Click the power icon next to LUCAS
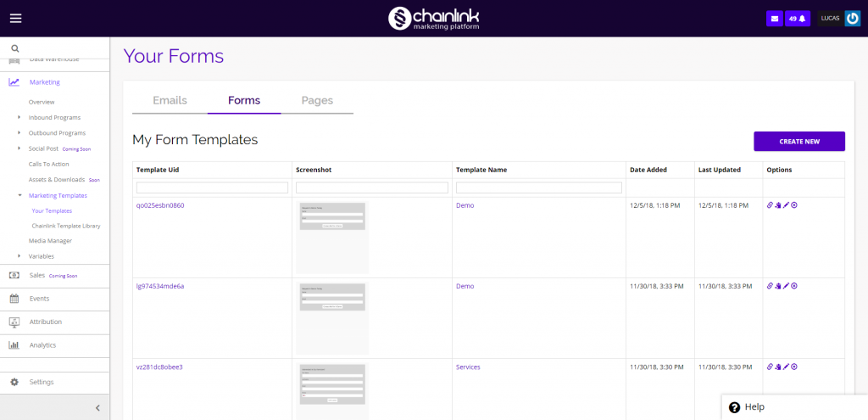The width and height of the screenshot is (868, 420). pyautogui.click(x=853, y=19)
